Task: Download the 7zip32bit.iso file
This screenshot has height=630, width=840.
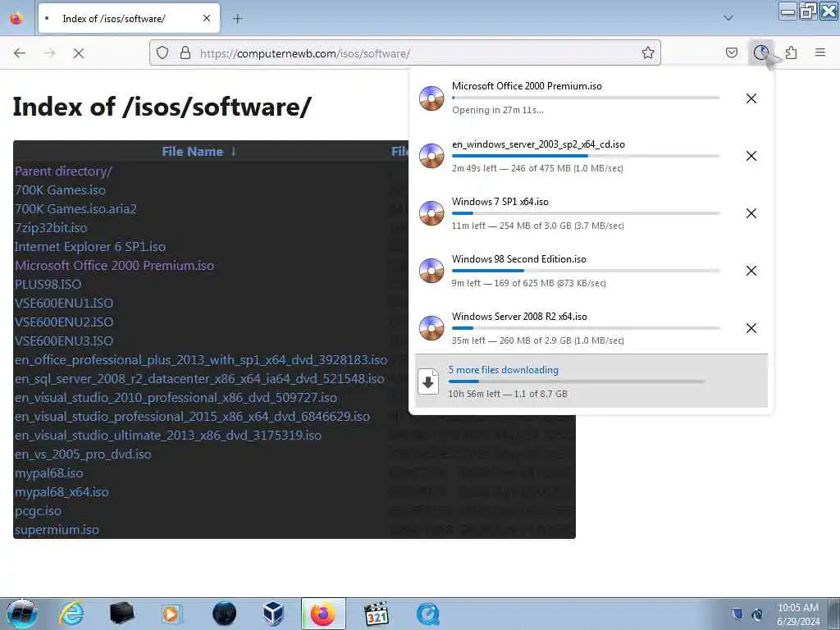Action: [x=51, y=228]
